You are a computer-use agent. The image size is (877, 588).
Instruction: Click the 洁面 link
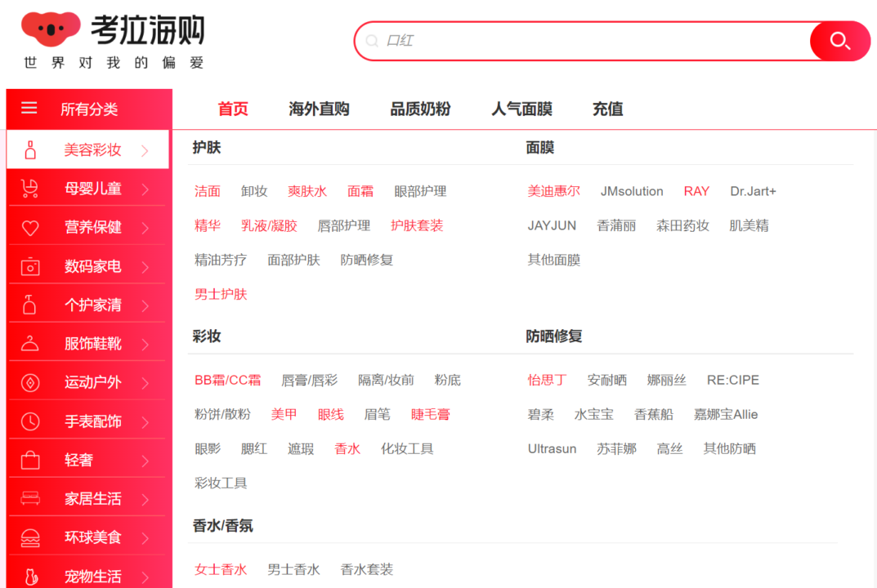point(208,191)
